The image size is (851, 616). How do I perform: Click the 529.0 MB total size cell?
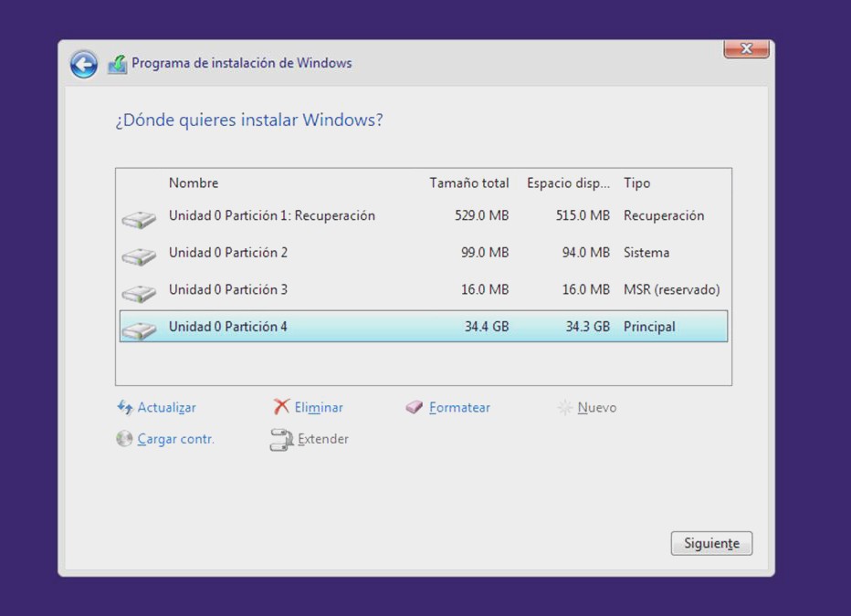[x=482, y=215]
